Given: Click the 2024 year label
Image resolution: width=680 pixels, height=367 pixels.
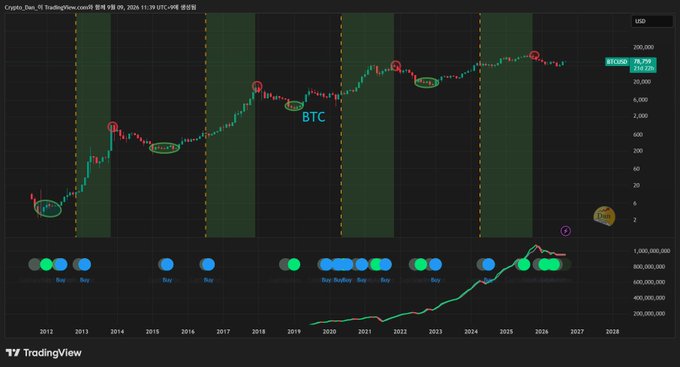Looking at the screenshot, I should point(471,331).
